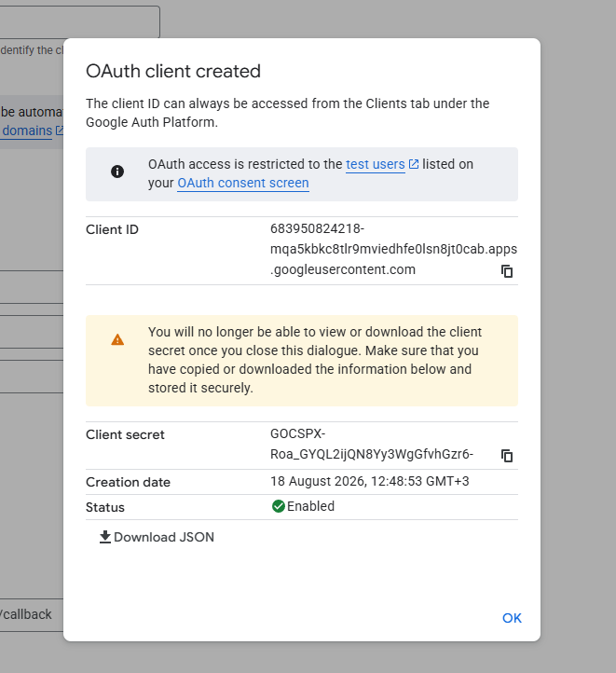Click the Client ID label
The width and height of the screenshot is (616, 673).
coord(112,229)
